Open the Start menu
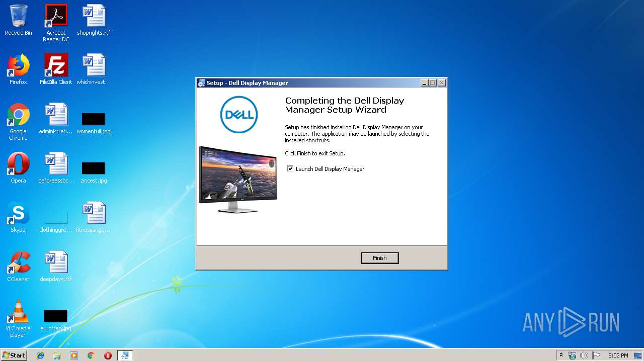This screenshot has height=362, width=644. pyautogui.click(x=14, y=355)
